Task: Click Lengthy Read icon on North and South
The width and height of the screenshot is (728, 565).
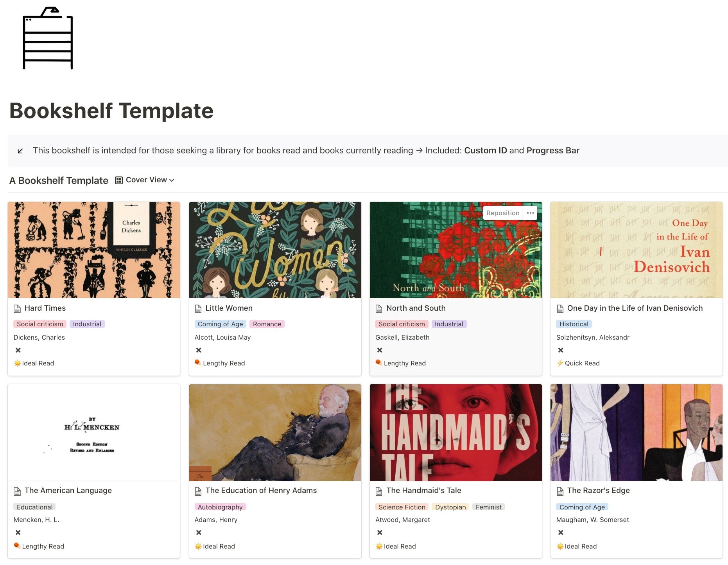Action: [x=379, y=363]
